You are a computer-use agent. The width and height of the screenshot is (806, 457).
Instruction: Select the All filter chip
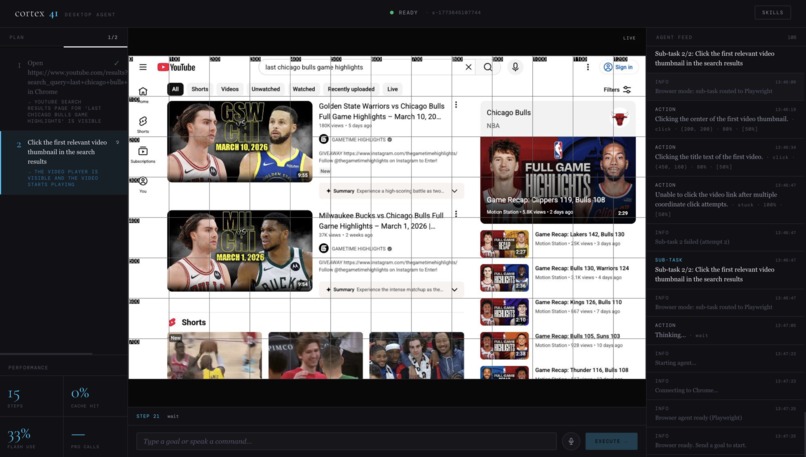[x=175, y=89]
